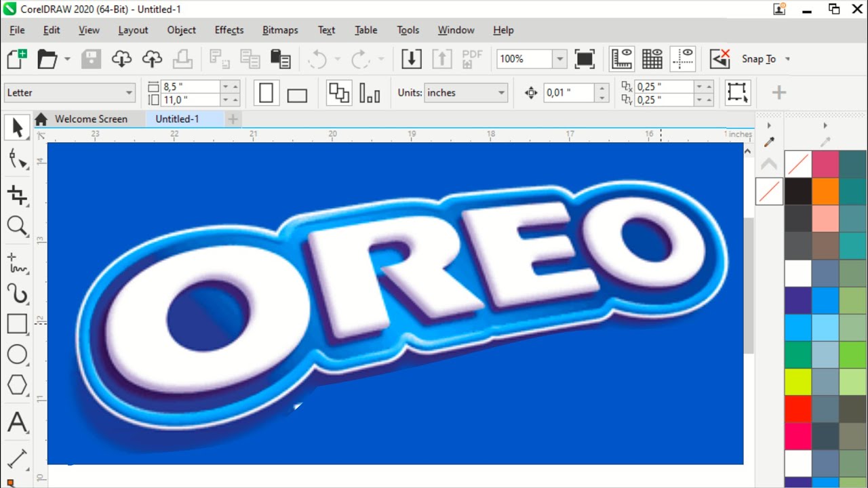Click the Paste clipboard icon

(x=280, y=59)
